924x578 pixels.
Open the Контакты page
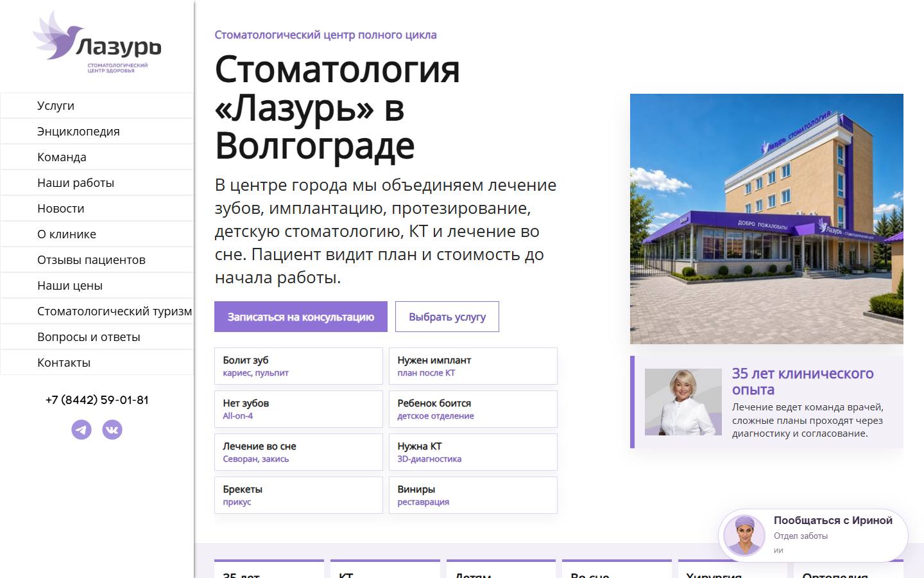(x=97, y=363)
